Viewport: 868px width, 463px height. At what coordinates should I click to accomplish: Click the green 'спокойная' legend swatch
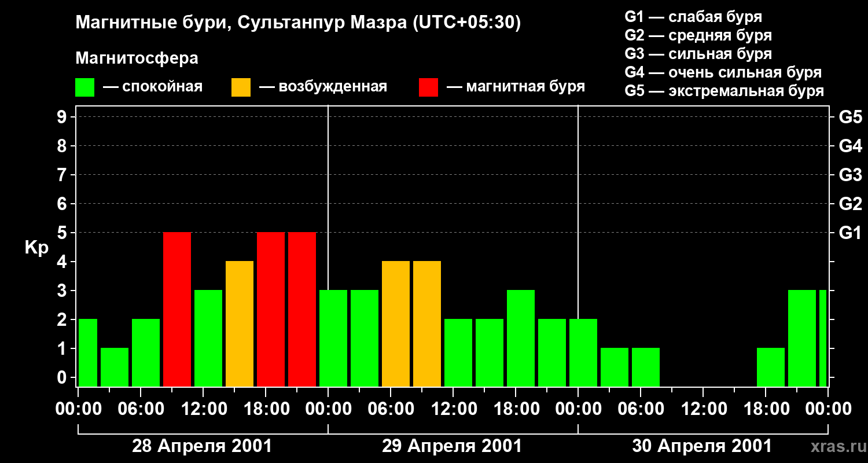click(x=85, y=87)
